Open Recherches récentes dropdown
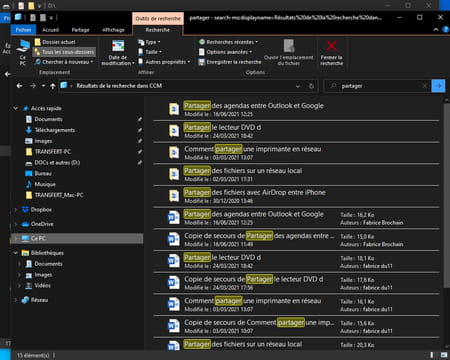This screenshot has height=360, width=450. pos(228,42)
